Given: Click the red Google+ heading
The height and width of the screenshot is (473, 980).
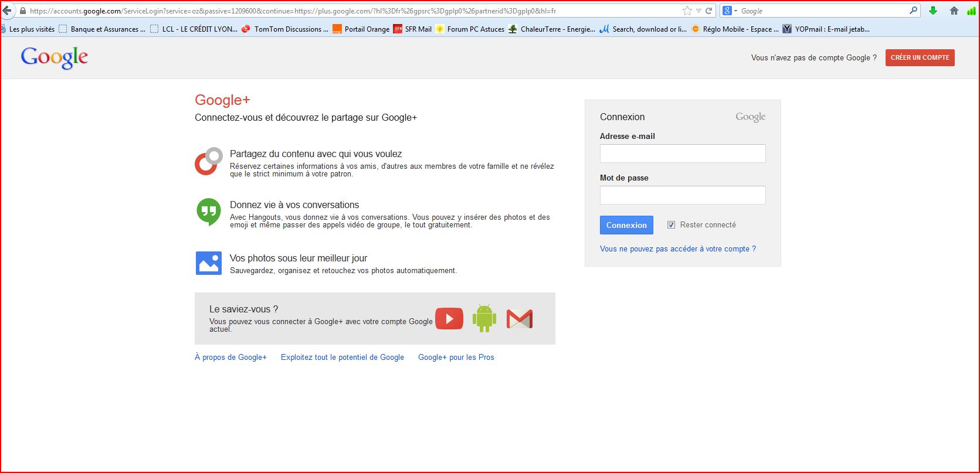Looking at the screenshot, I should [222, 100].
